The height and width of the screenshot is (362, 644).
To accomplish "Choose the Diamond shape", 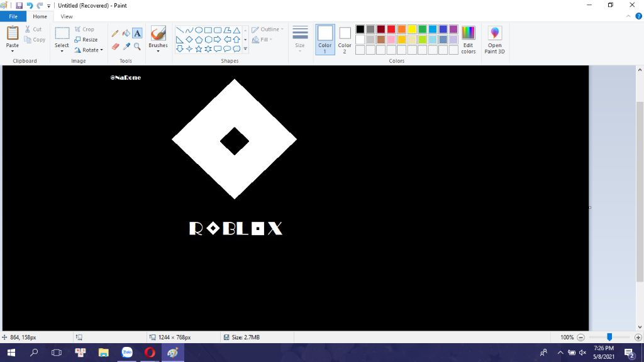I will (x=189, y=40).
